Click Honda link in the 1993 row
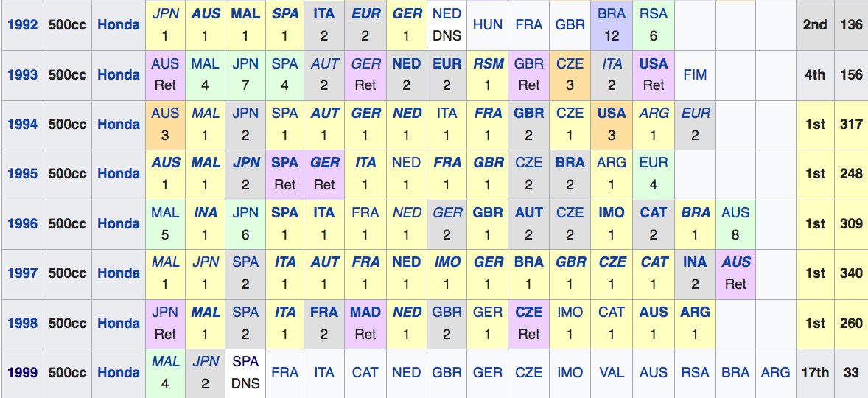This screenshot has height=398, width=868. pos(119,74)
